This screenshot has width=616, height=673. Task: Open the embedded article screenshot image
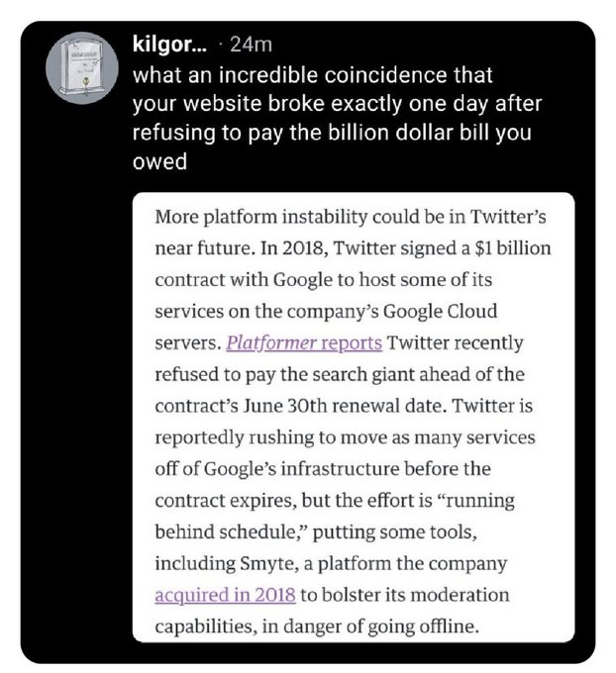click(354, 418)
